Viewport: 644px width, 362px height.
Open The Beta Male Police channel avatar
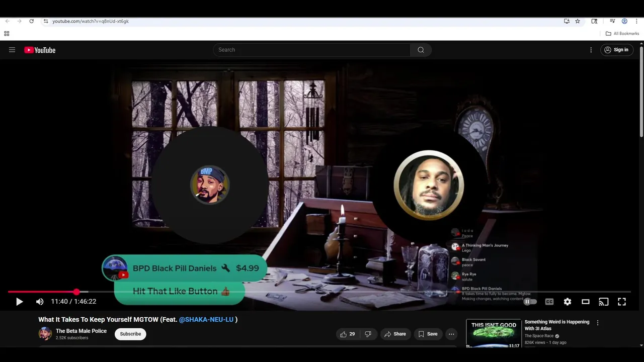(x=45, y=333)
